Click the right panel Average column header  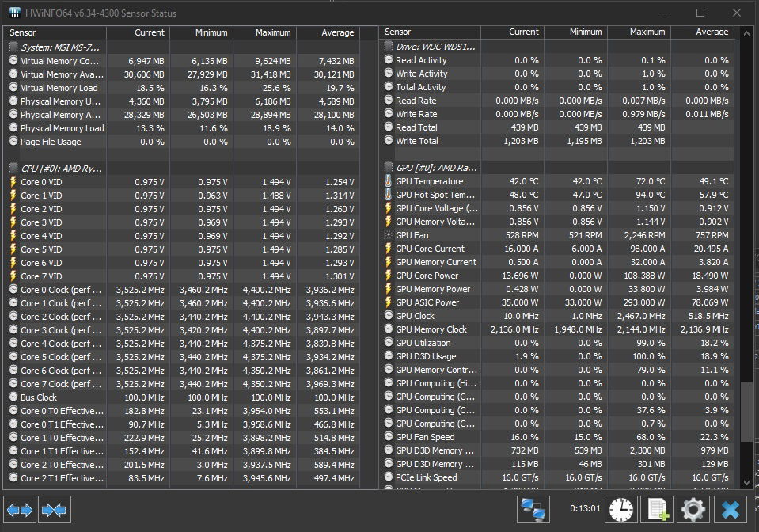[x=702, y=32]
